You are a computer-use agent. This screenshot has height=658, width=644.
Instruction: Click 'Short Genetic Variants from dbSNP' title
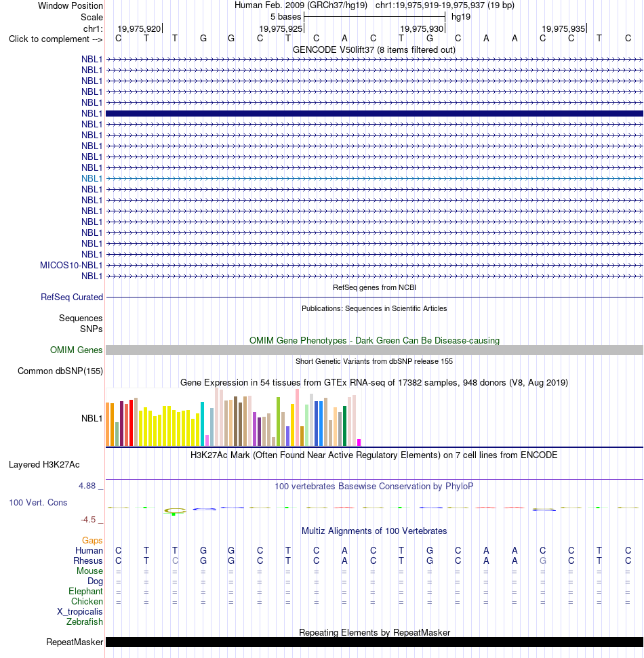(x=374, y=361)
